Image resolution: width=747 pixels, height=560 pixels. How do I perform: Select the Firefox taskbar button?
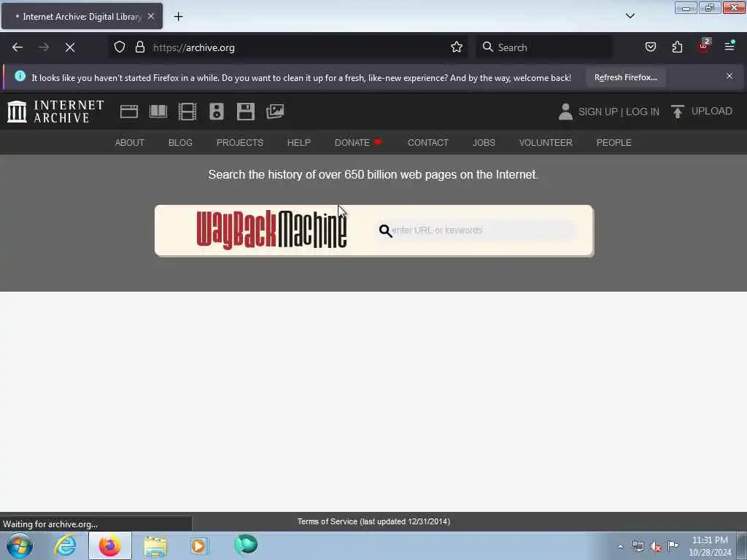coord(109,545)
